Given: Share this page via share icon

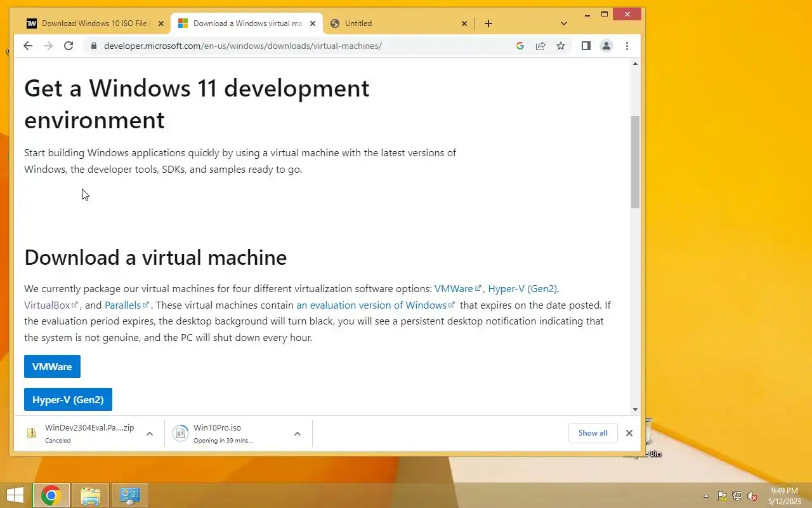Looking at the screenshot, I should [x=540, y=46].
